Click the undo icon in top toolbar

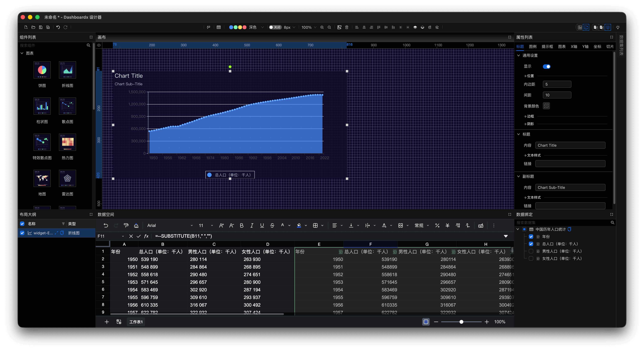(58, 27)
